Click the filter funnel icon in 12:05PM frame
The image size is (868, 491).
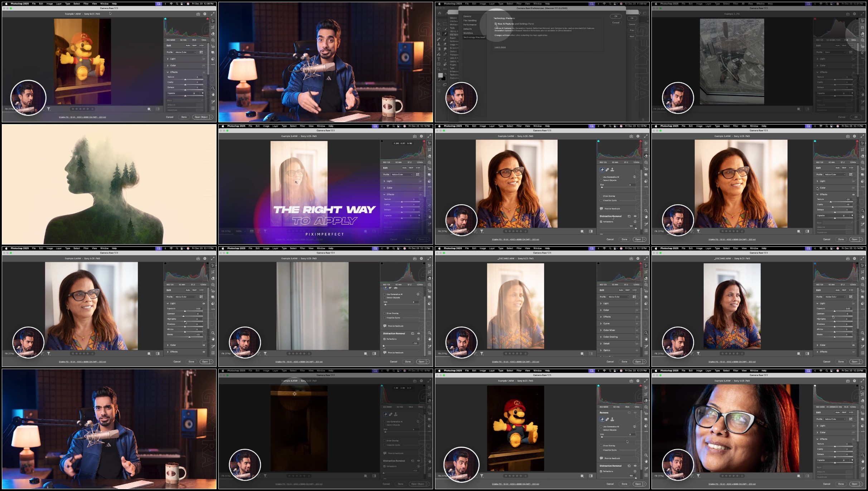coord(49,109)
